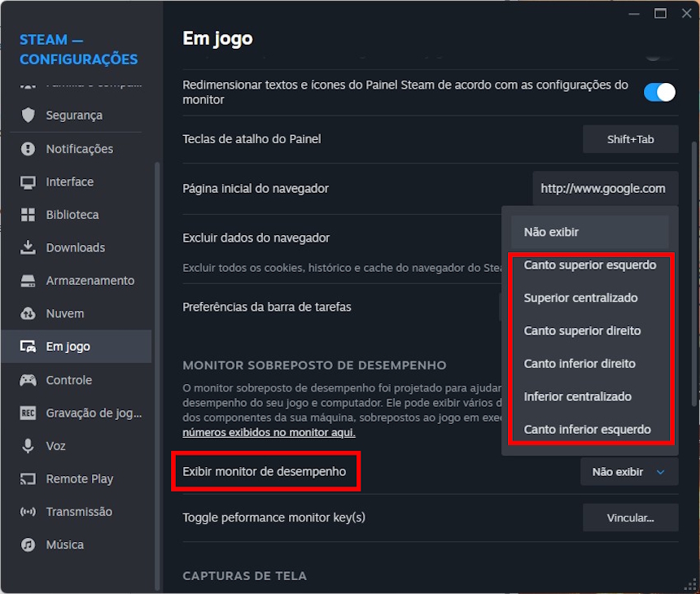The width and height of the screenshot is (700, 594).
Task: Click the Controle gamepad icon
Action: (x=29, y=379)
